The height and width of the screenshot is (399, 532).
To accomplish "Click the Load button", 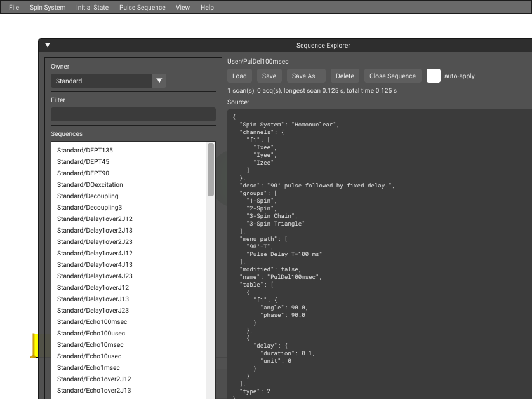I will (x=239, y=76).
